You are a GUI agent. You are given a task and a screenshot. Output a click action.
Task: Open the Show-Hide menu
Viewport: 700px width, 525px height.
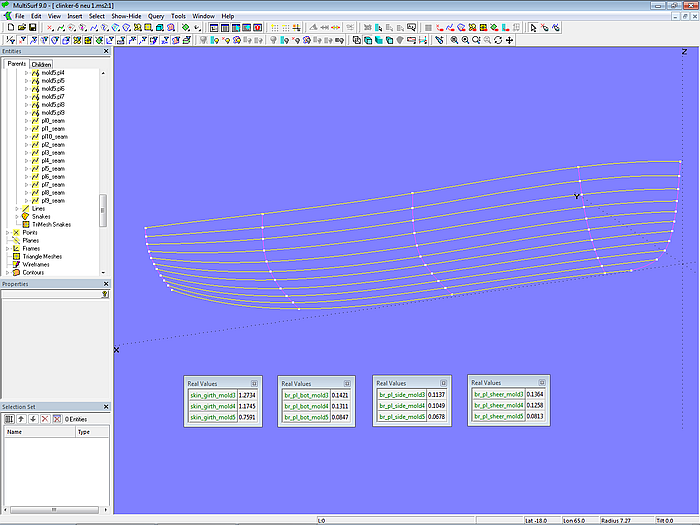click(x=125, y=16)
